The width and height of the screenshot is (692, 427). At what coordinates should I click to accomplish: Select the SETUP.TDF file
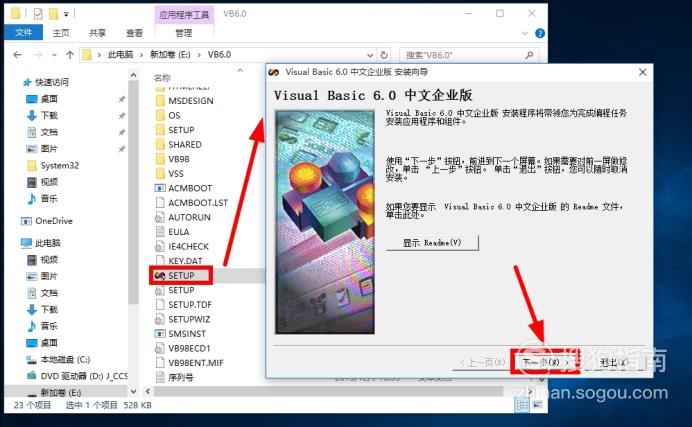click(x=190, y=305)
